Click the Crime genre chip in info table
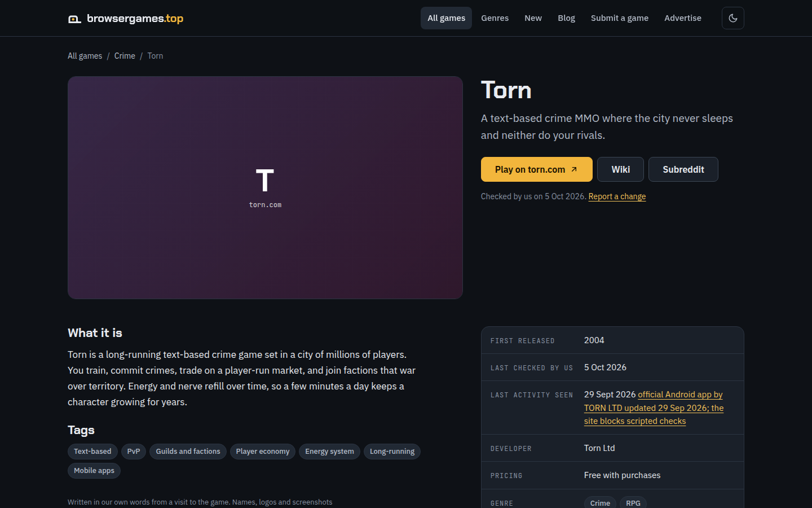The image size is (812, 508). pyautogui.click(x=600, y=503)
